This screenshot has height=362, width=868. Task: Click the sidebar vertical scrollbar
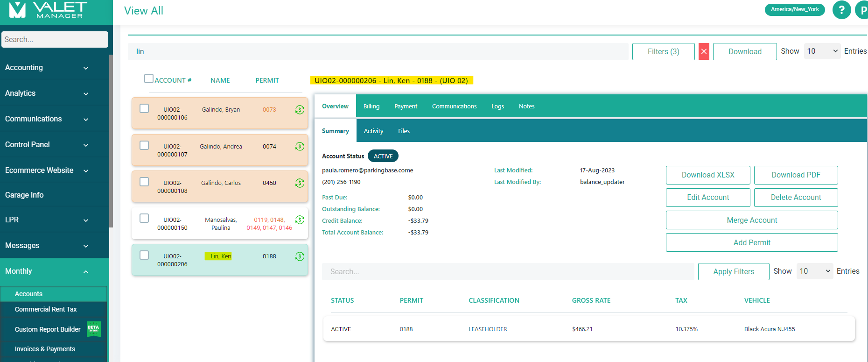pos(111,140)
